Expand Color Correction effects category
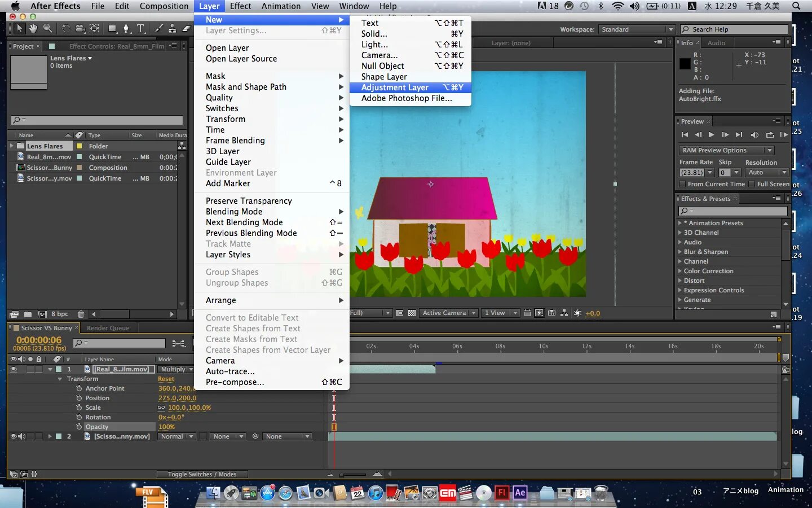The image size is (812, 508). click(x=680, y=271)
